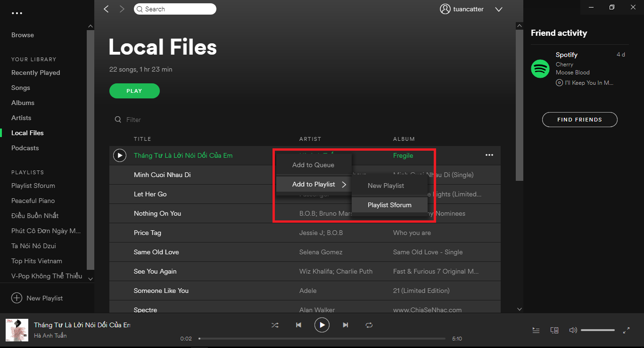The height and width of the screenshot is (348, 644).
Task: Skip to previous track
Action: [298, 325]
